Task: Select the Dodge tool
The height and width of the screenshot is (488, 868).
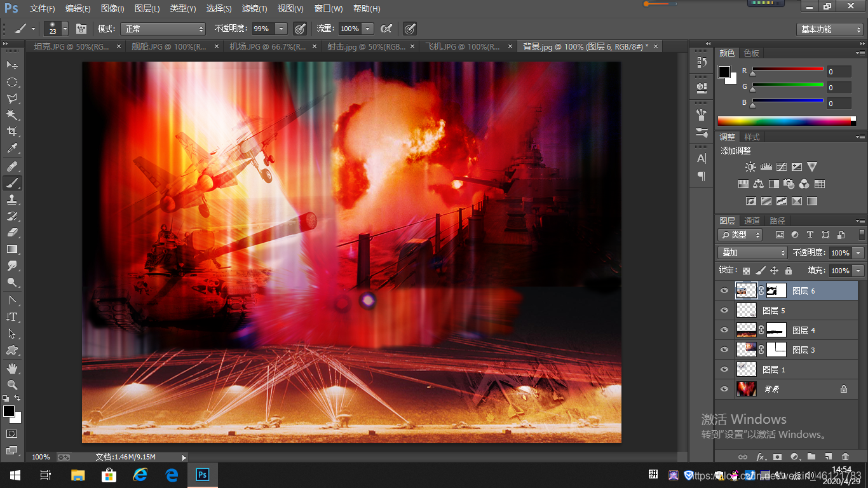Action: (x=12, y=282)
